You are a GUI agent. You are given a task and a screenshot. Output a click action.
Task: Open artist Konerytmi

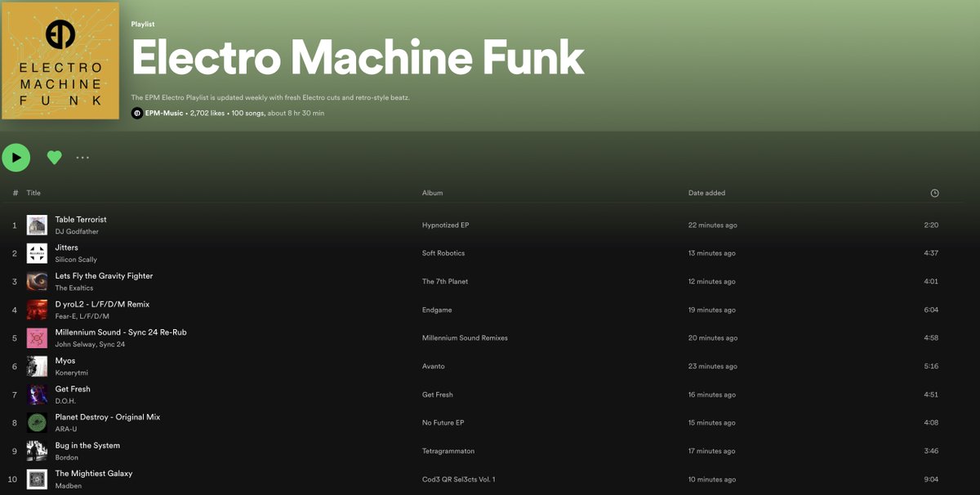[73, 372]
